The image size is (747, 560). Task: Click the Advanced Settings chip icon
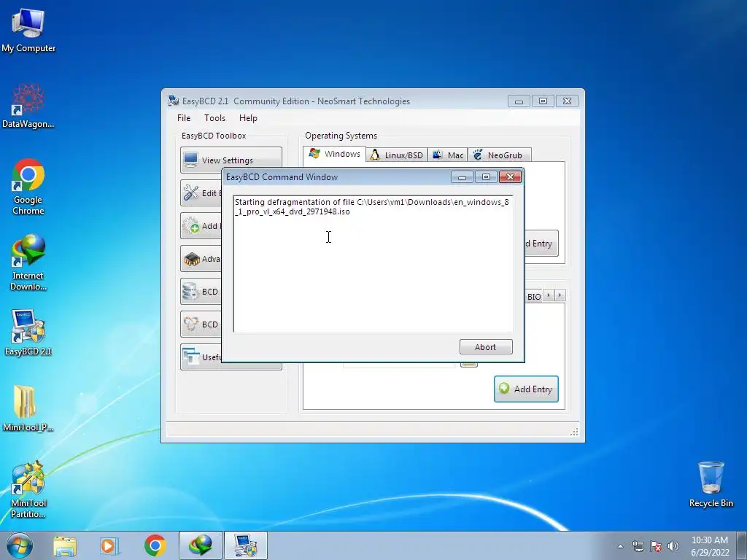pyautogui.click(x=191, y=259)
